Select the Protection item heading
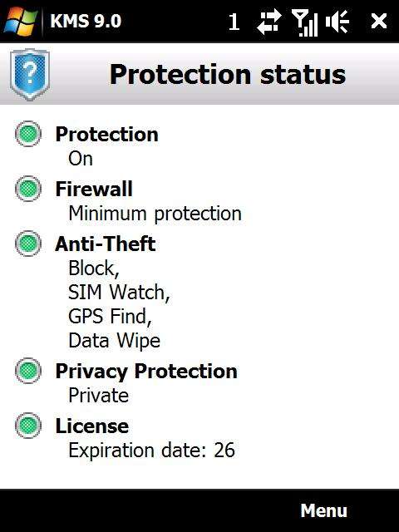 107,135
